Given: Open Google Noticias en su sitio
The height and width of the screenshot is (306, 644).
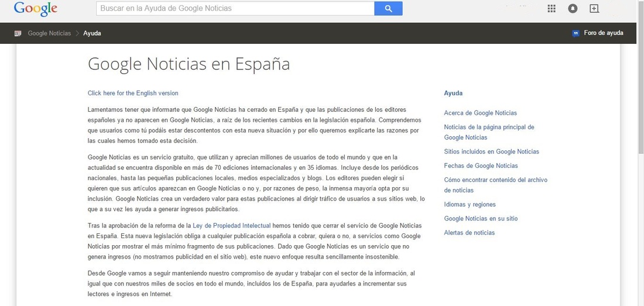Looking at the screenshot, I should 481,219.
